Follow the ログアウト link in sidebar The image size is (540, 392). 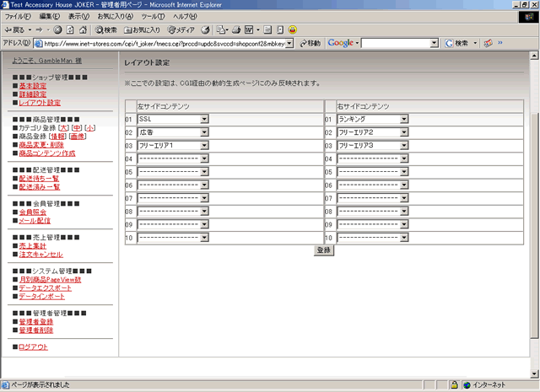[33, 347]
